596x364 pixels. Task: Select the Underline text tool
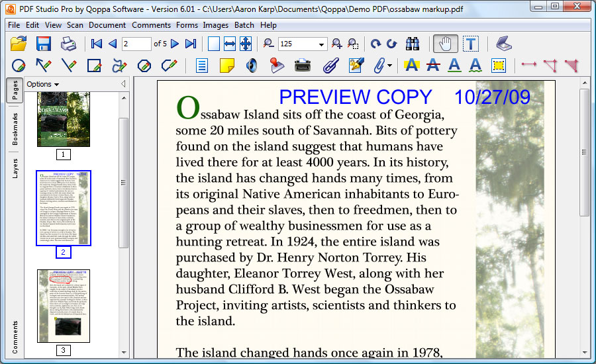click(x=454, y=66)
